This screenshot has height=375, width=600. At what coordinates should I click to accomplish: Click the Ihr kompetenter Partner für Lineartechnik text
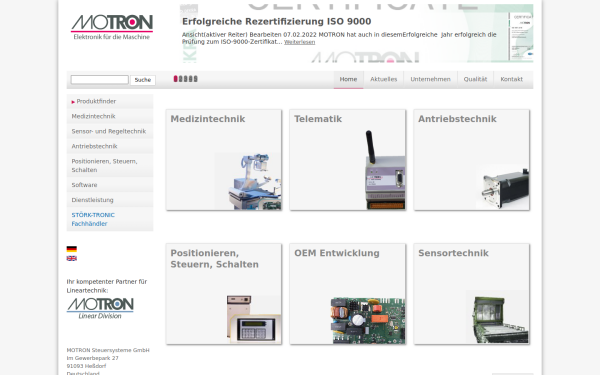107,286
